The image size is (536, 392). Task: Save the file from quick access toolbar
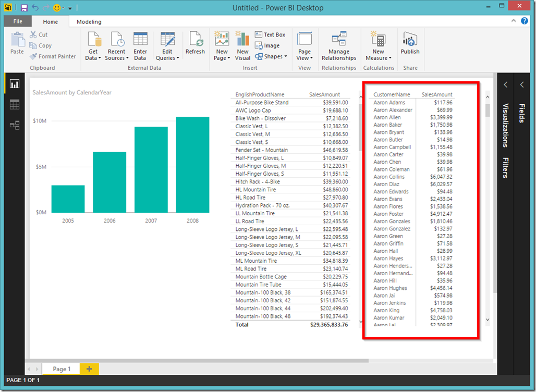tap(25, 7)
